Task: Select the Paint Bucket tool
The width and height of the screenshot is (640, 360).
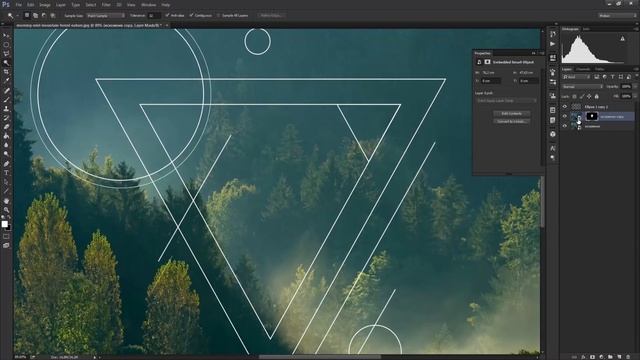Action: pos(6,136)
